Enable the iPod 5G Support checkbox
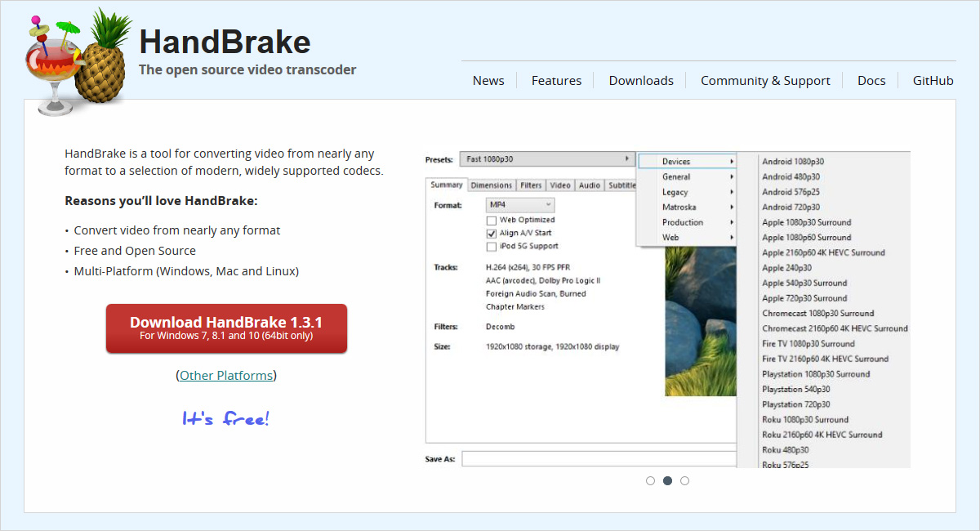 click(x=492, y=247)
